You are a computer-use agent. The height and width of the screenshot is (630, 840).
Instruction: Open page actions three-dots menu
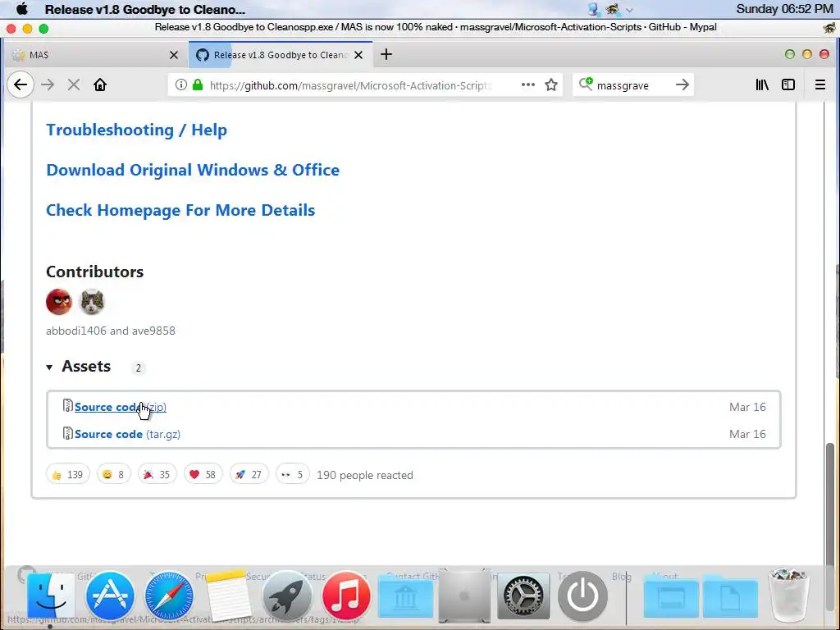point(528,84)
